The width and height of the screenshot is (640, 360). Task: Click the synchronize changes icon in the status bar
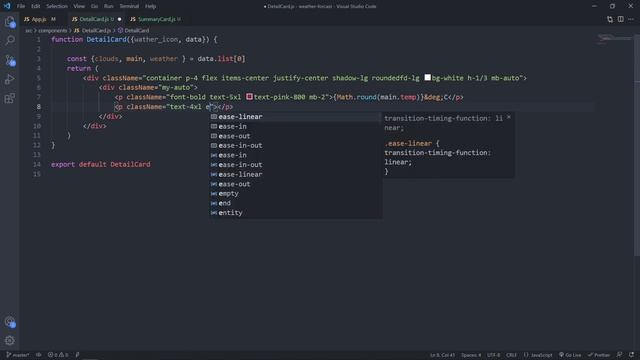39,355
